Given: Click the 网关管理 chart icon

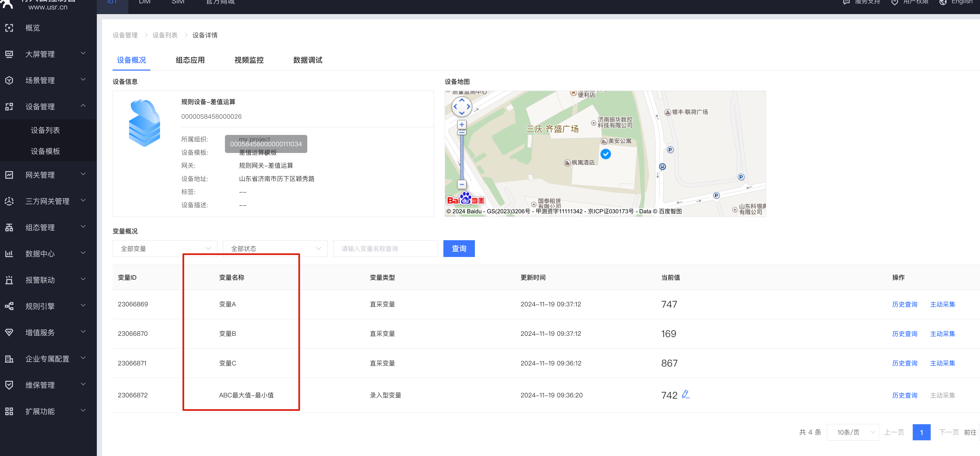Looking at the screenshot, I should [9, 175].
